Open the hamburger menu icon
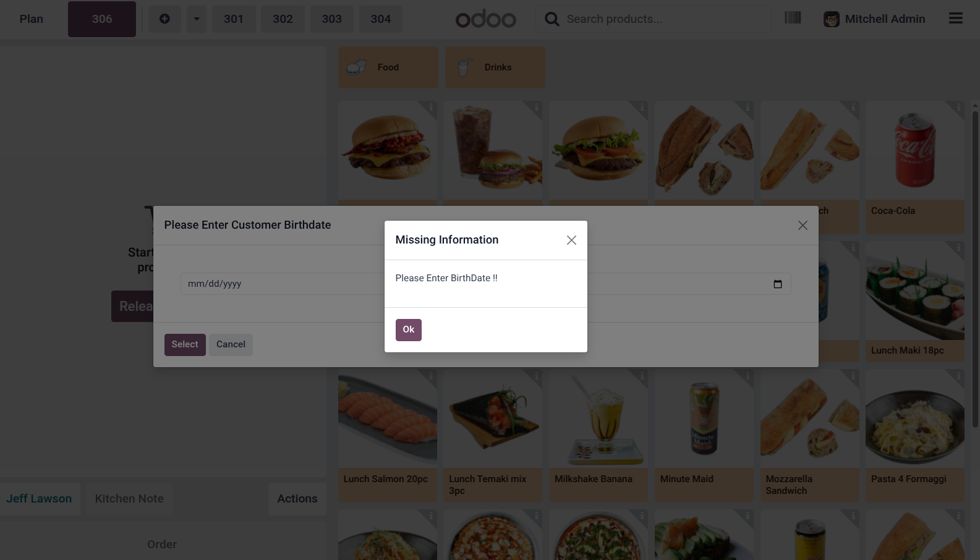The height and width of the screenshot is (560, 980). coord(956,19)
